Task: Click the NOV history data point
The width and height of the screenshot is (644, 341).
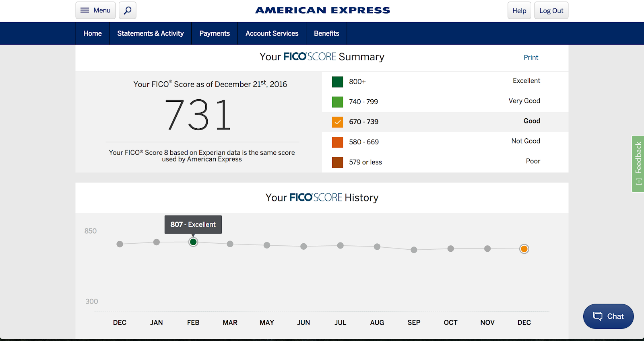Action: coord(487,249)
